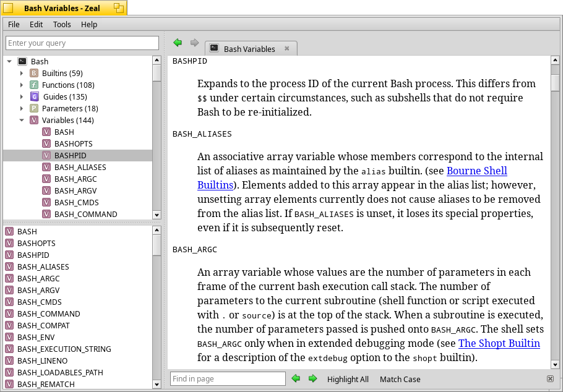Toggle Match Case in find bar
The width and height of the screenshot is (563, 392).
(400, 379)
